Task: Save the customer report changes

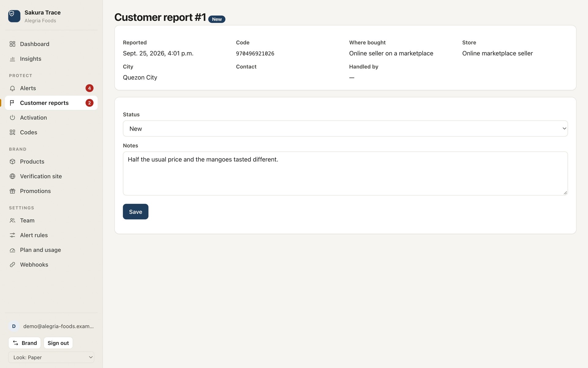Action: (136, 212)
